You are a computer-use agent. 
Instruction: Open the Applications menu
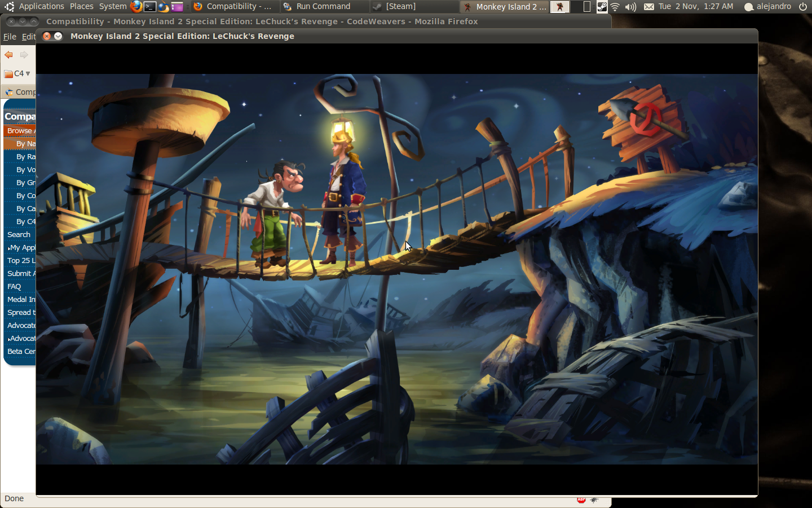(41, 6)
